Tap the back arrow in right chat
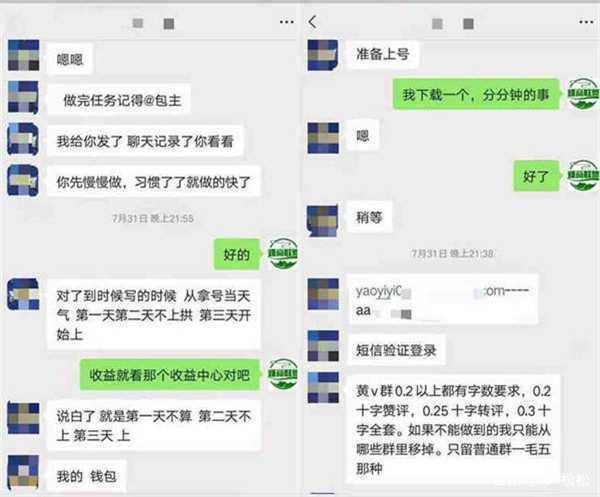This screenshot has height=497, width=600. tap(313, 22)
